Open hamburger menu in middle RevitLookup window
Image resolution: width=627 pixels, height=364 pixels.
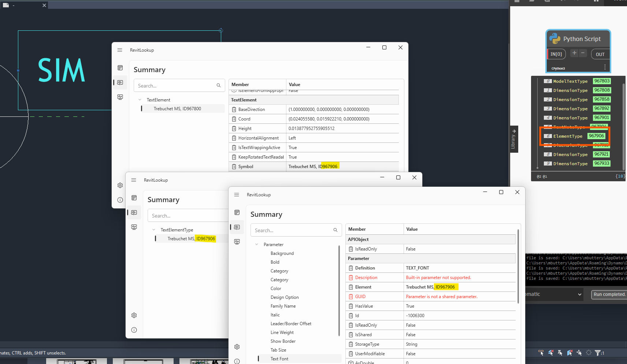click(x=134, y=180)
